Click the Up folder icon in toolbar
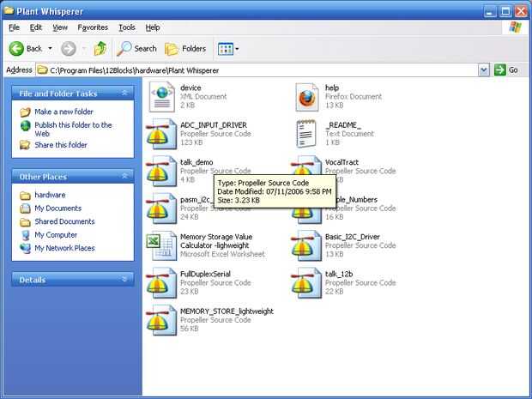Image resolution: width=532 pixels, height=399 pixels. 100,49
